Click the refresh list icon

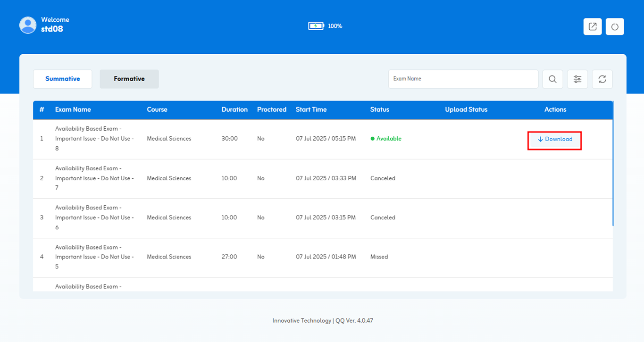tap(602, 79)
